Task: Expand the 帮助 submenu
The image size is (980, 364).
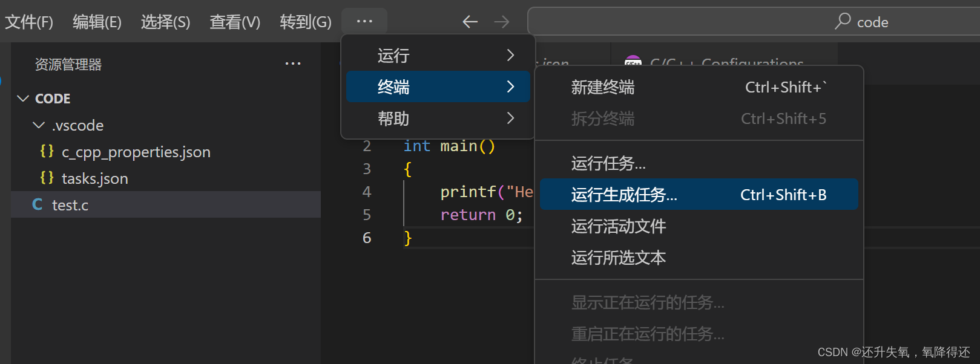Action: tap(438, 119)
